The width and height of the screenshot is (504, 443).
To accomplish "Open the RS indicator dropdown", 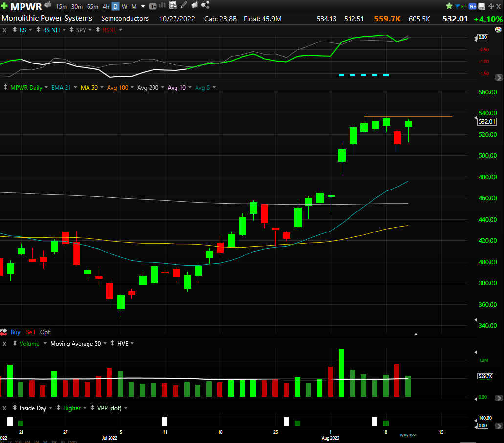I will pos(30,30).
